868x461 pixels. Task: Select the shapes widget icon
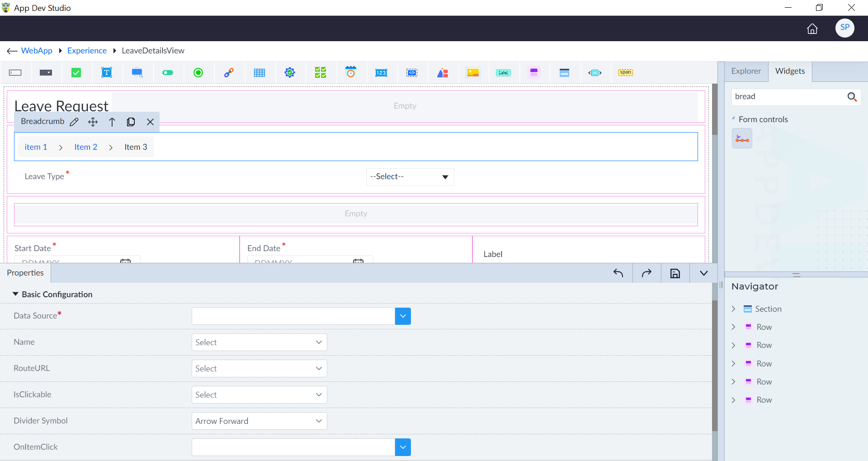[x=443, y=73]
